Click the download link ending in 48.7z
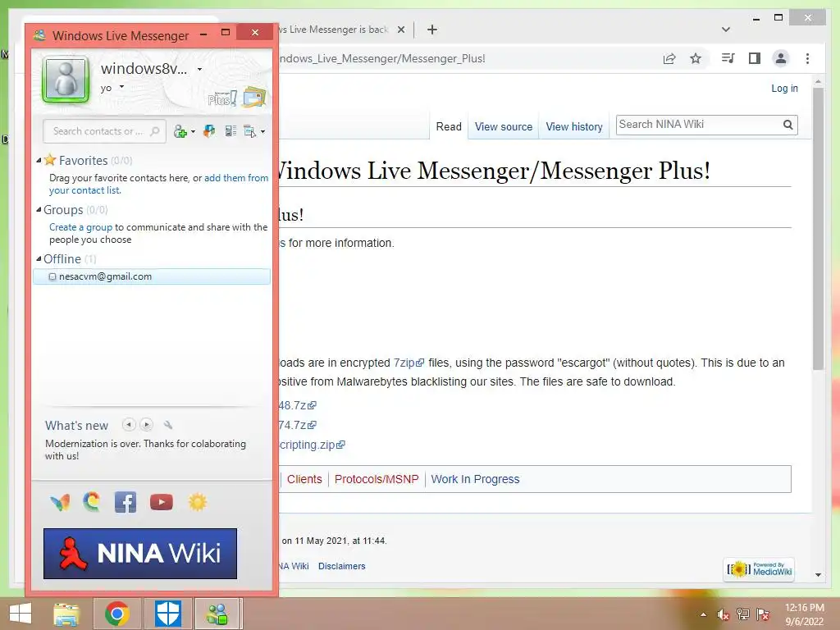The width and height of the screenshot is (840, 630). (297, 405)
